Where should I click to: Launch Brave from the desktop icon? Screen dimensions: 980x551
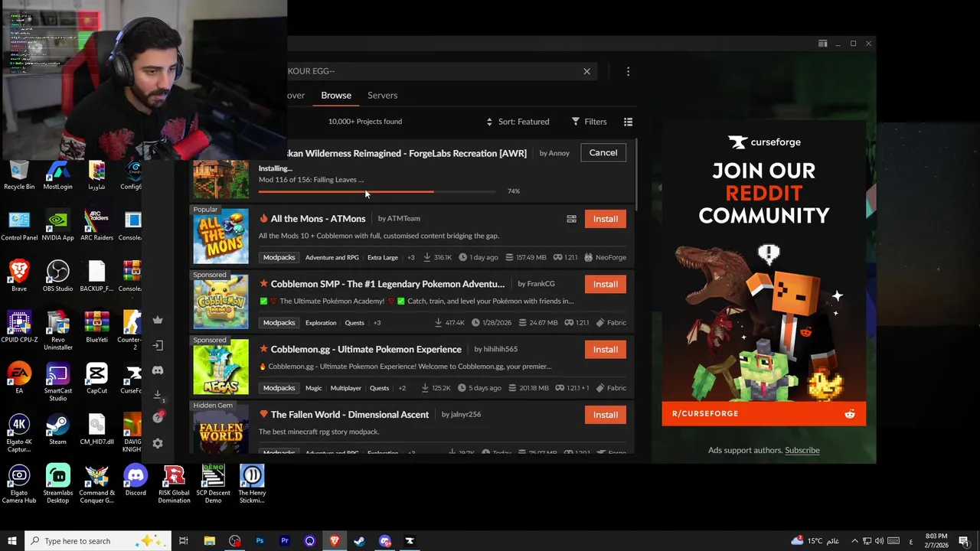point(19,277)
